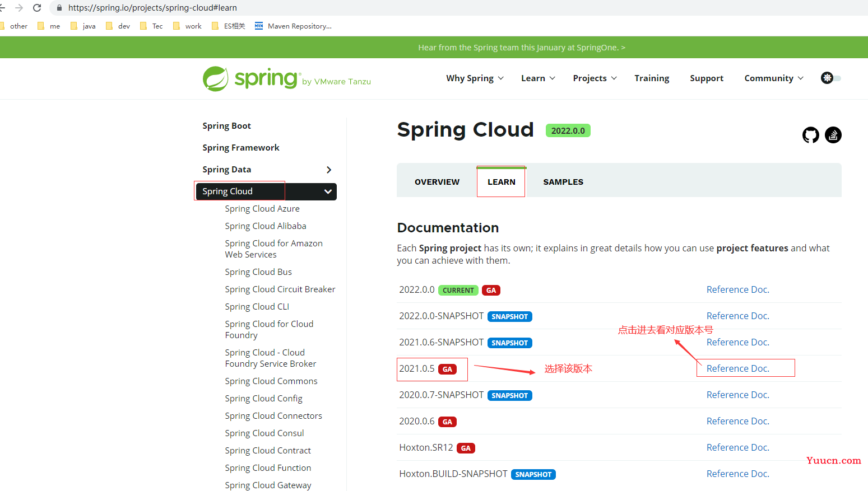Viewport: 868px width, 491px height.
Task: Open Reference Doc. for 2020.0.7-SNAPSHOT
Action: (738, 395)
